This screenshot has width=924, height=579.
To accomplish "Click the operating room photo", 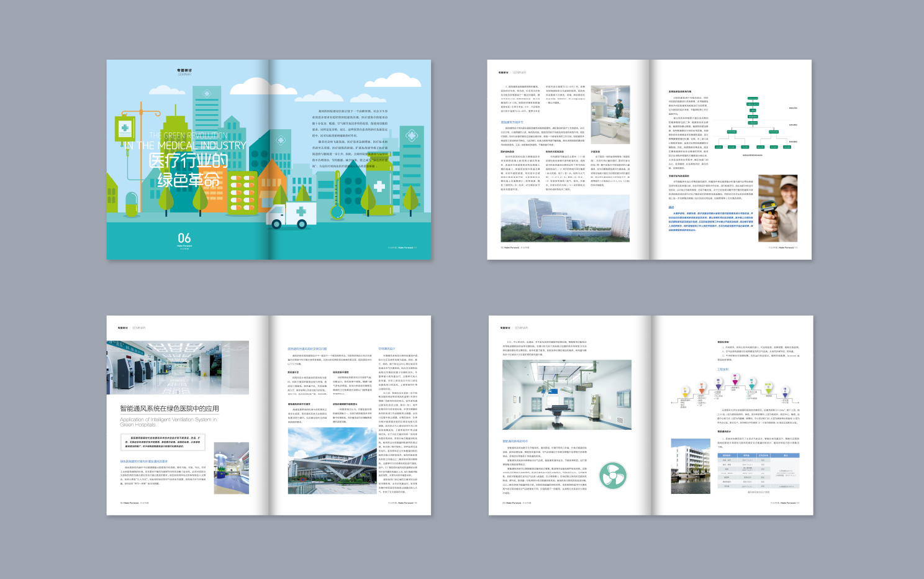I will click(x=567, y=395).
